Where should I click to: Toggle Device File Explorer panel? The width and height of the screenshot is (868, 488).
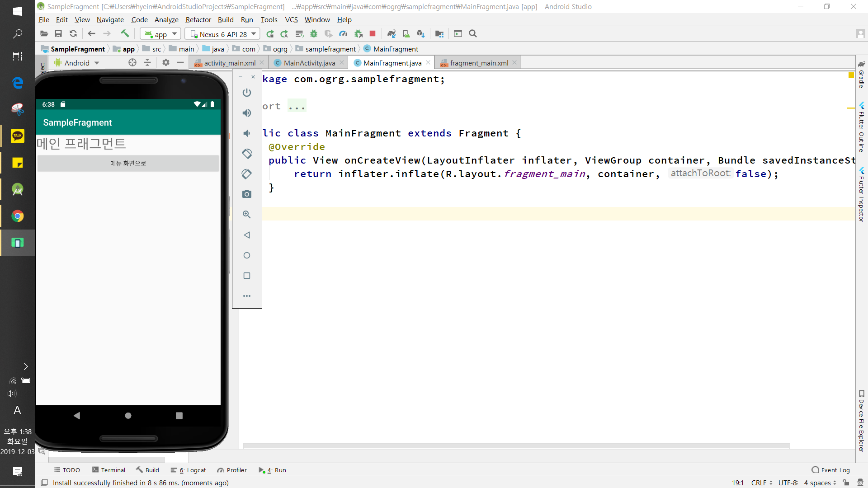(x=862, y=420)
